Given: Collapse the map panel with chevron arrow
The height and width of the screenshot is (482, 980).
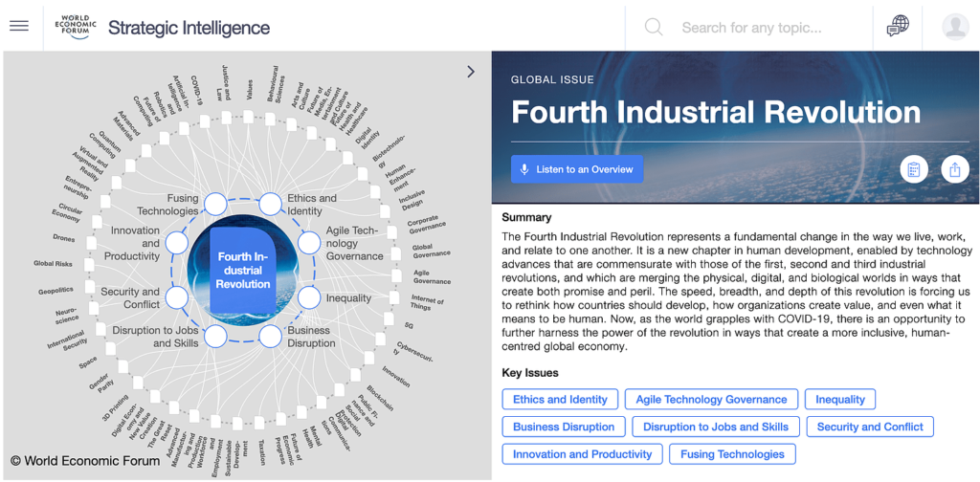Looking at the screenshot, I should click(470, 72).
